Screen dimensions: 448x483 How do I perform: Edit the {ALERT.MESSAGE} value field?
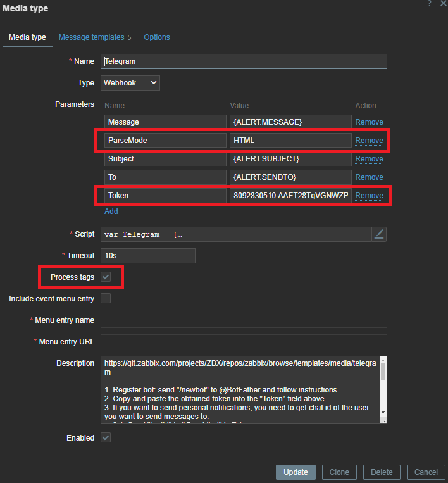tap(290, 122)
